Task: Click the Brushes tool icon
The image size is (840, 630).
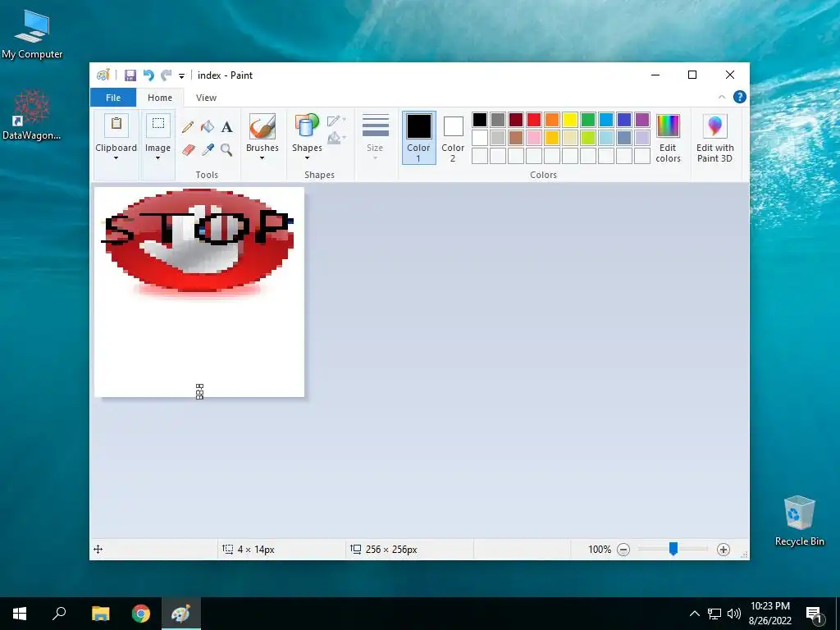Action: (262, 126)
